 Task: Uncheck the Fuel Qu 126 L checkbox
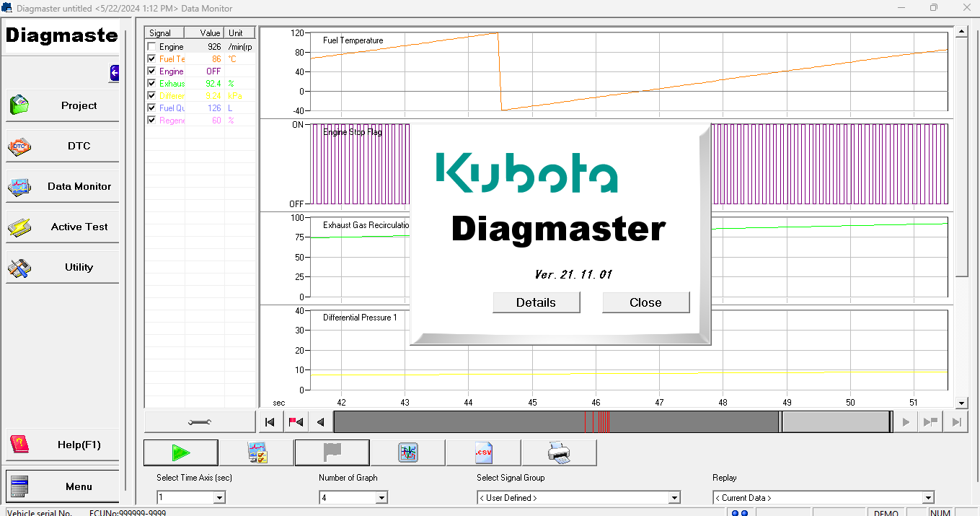point(151,108)
